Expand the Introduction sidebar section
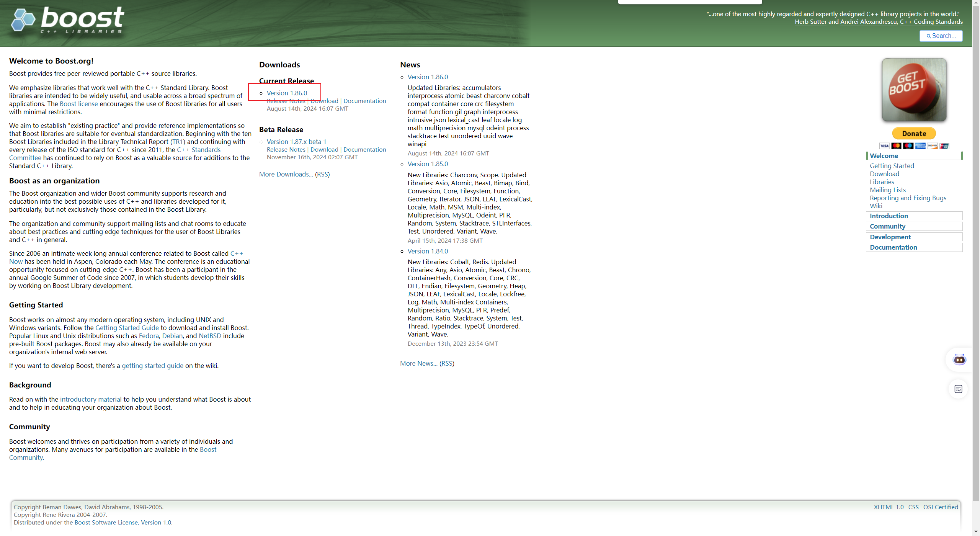 pos(889,216)
